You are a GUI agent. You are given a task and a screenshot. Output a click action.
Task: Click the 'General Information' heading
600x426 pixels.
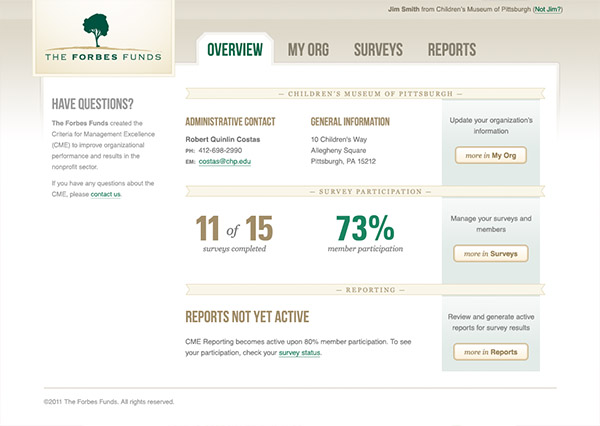350,122
